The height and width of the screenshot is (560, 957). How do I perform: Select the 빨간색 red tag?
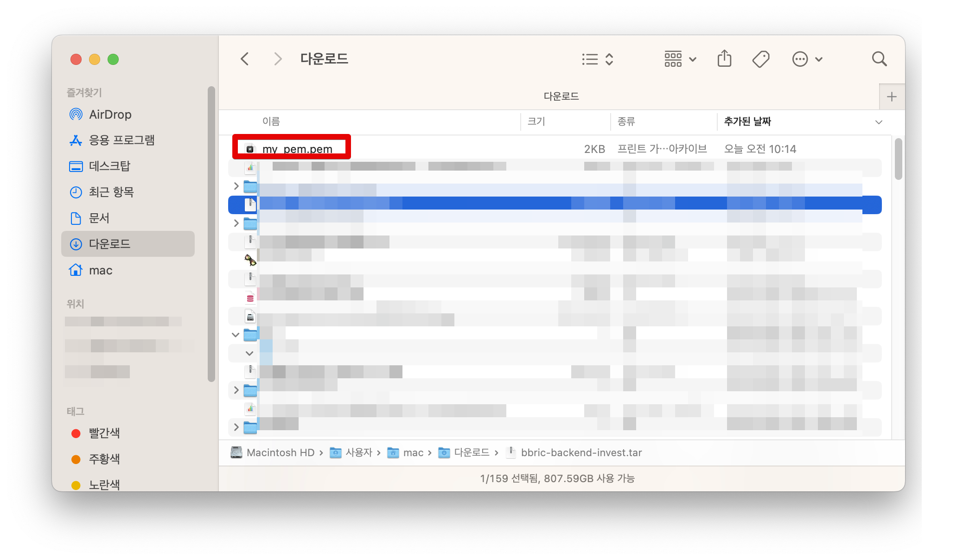tap(104, 433)
